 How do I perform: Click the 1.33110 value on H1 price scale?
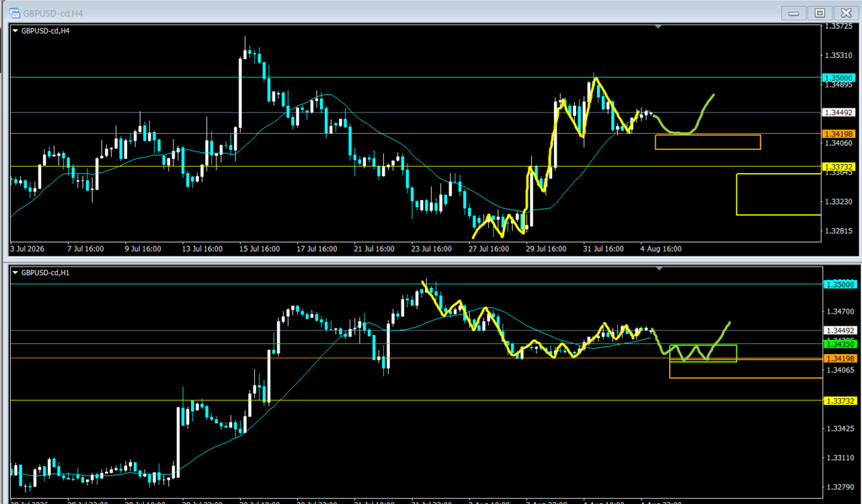841,457
